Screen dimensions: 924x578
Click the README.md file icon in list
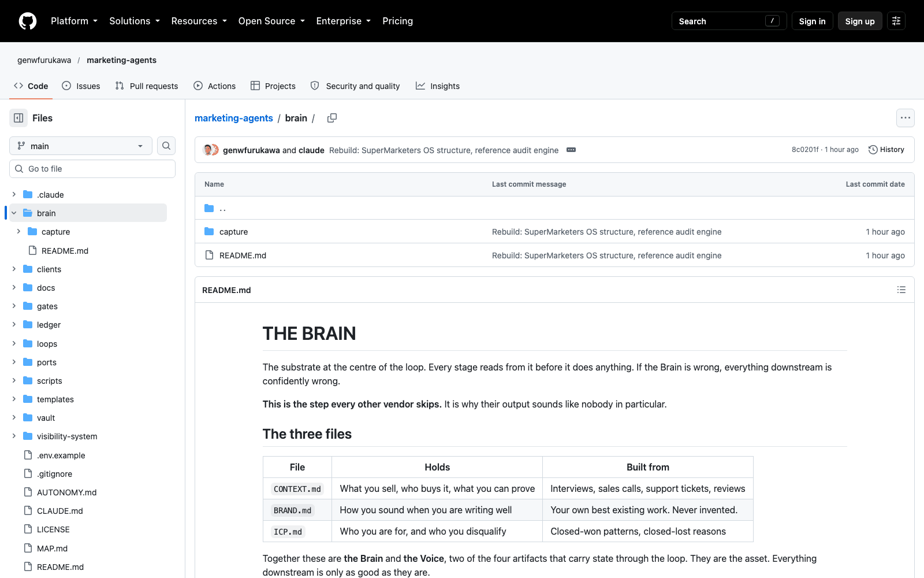click(209, 255)
